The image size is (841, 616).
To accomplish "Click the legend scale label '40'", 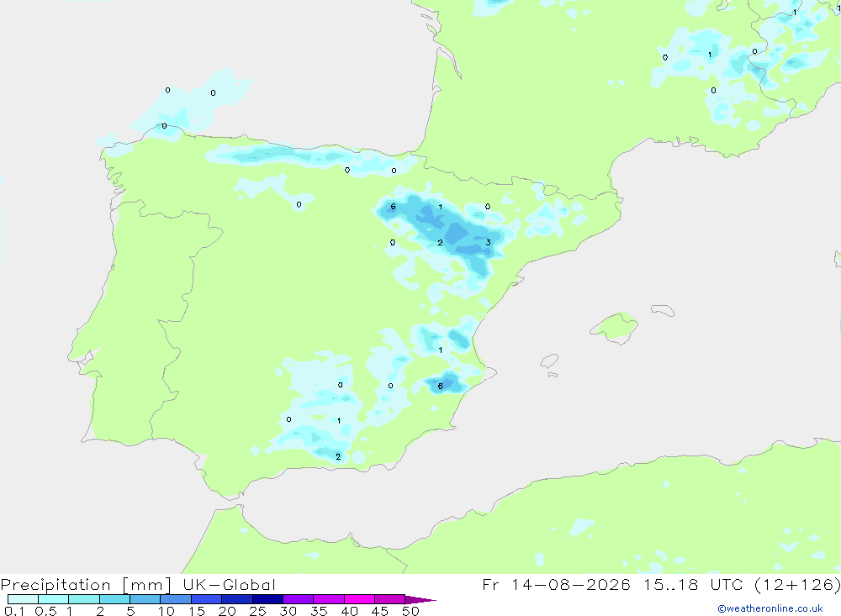I will tap(350, 611).
